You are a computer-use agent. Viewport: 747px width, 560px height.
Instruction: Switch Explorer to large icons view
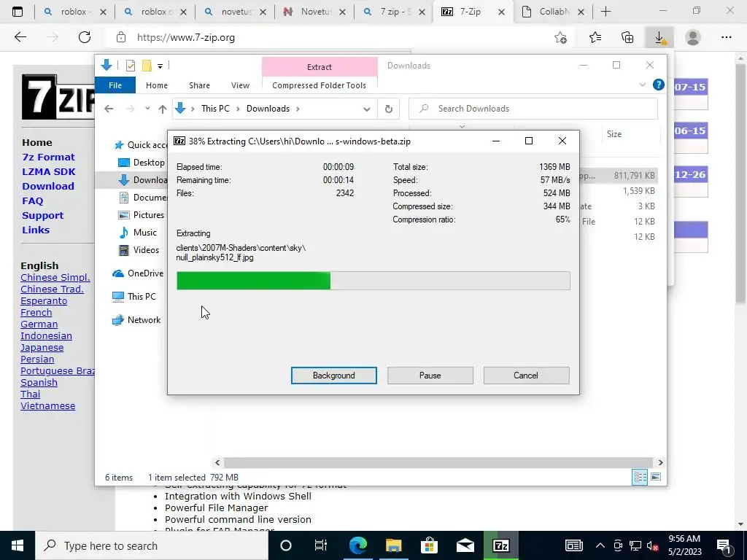656,477
